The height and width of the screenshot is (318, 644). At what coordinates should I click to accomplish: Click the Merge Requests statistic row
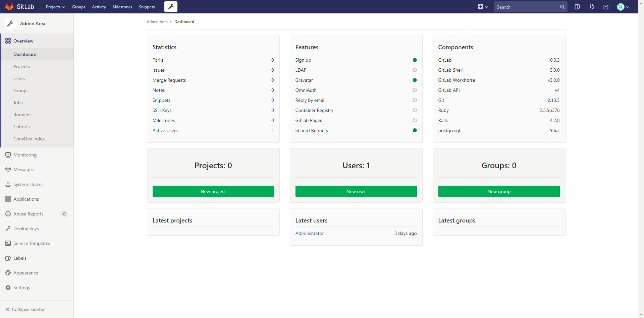(x=213, y=80)
